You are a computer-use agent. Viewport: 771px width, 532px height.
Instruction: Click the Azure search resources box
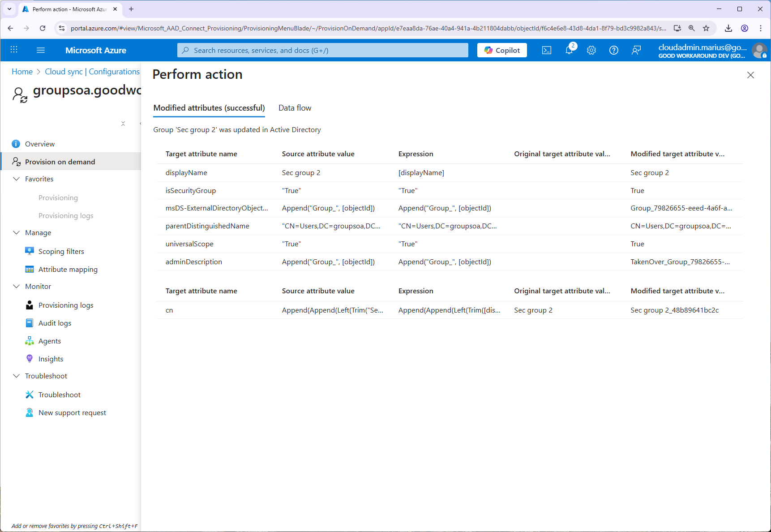click(322, 50)
